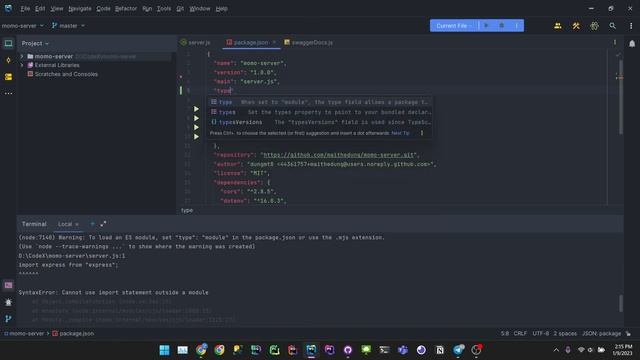Open editor tabs options kebab menu

615,42
